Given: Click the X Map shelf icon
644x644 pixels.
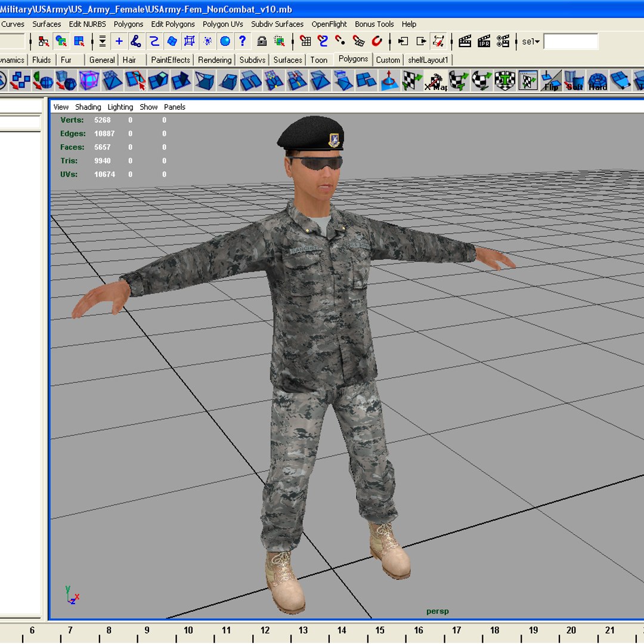Looking at the screenshot, I should 435,80.
